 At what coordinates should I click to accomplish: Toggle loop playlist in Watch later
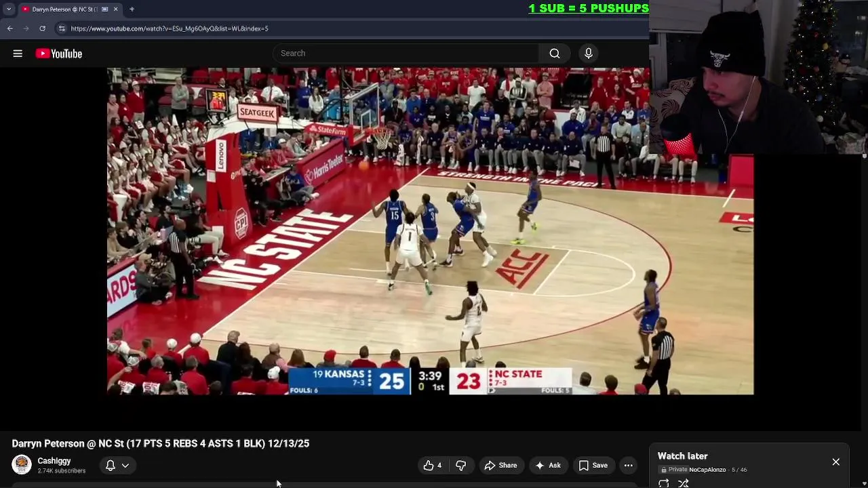[664, 483]
